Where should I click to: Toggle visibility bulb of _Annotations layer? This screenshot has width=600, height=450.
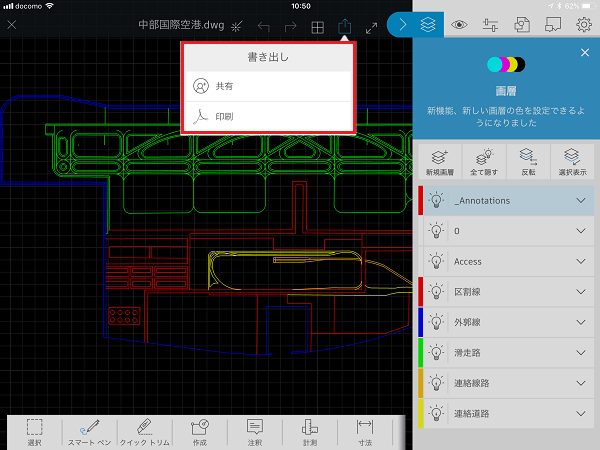(x=436, y=200)
